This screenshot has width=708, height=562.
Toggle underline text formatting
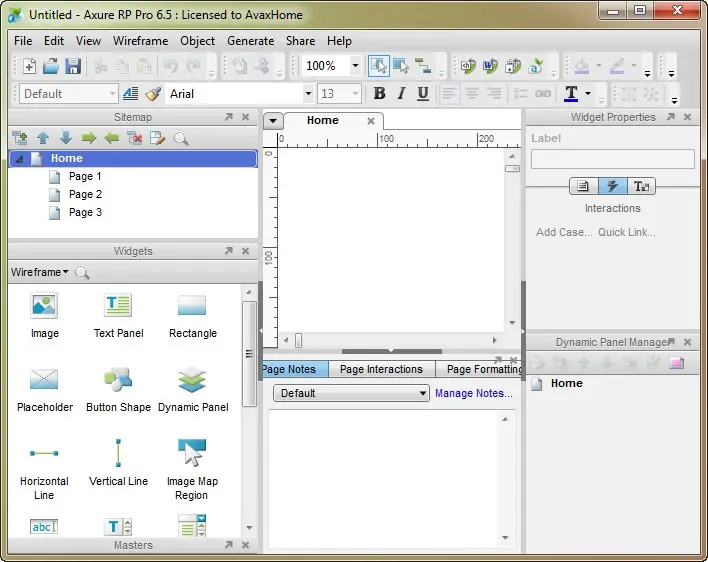tap(423, 93)
